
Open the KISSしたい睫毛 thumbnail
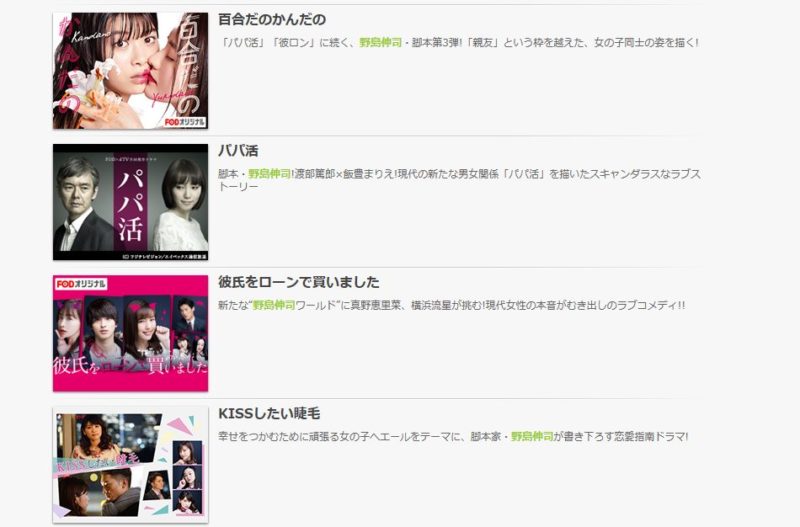click(x=130, y=464)
